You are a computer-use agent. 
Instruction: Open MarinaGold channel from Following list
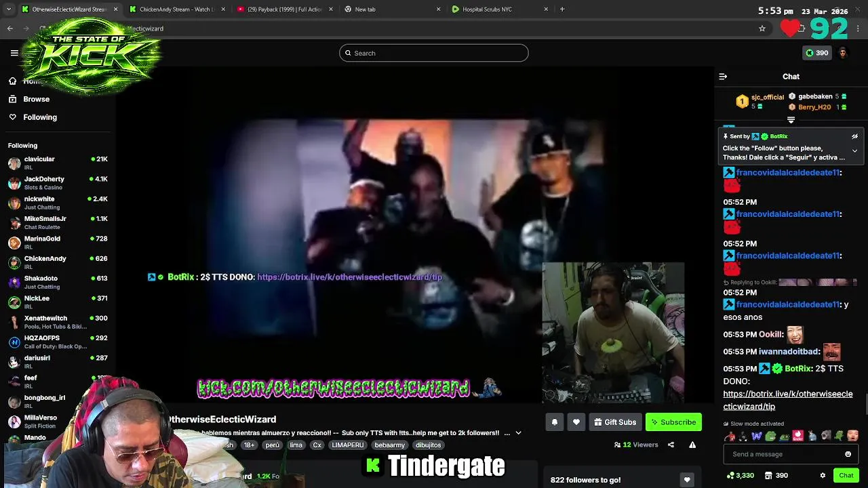click(x=58, y=243)
